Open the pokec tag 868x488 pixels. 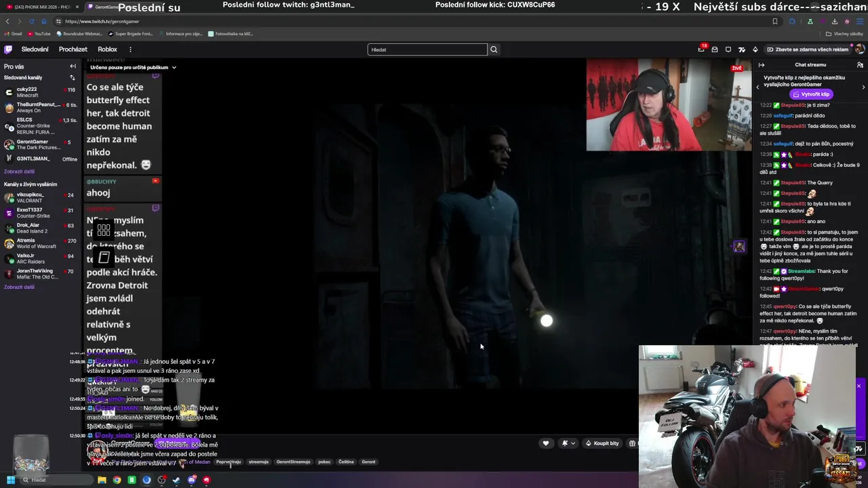[x=324, y=462]
